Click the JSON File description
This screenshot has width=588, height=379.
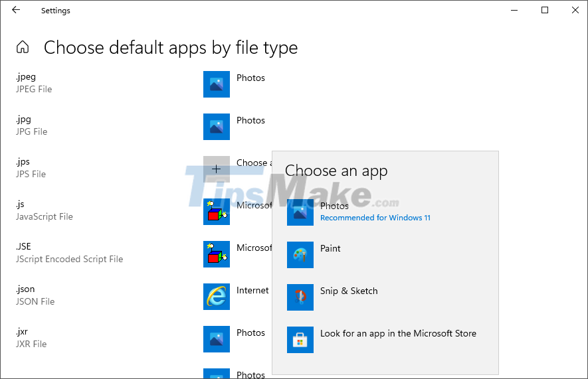[35, 301]
